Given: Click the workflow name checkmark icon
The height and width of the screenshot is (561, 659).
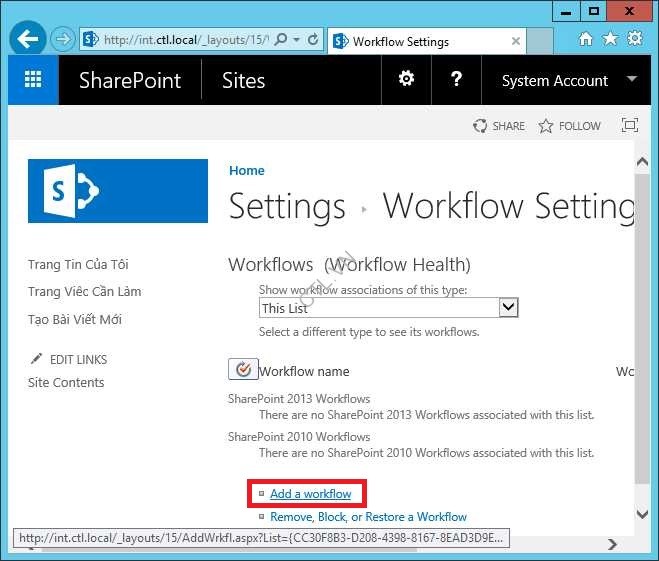Looking at the screenshot, I should click(243, 370).
